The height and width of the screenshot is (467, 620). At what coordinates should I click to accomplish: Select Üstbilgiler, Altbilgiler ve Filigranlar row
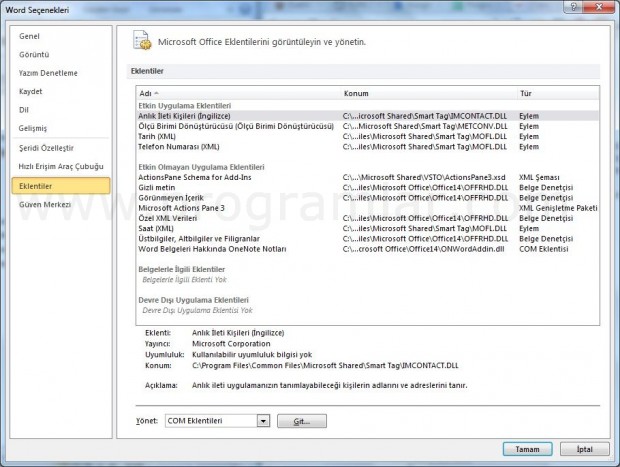[x=367, y=239]
